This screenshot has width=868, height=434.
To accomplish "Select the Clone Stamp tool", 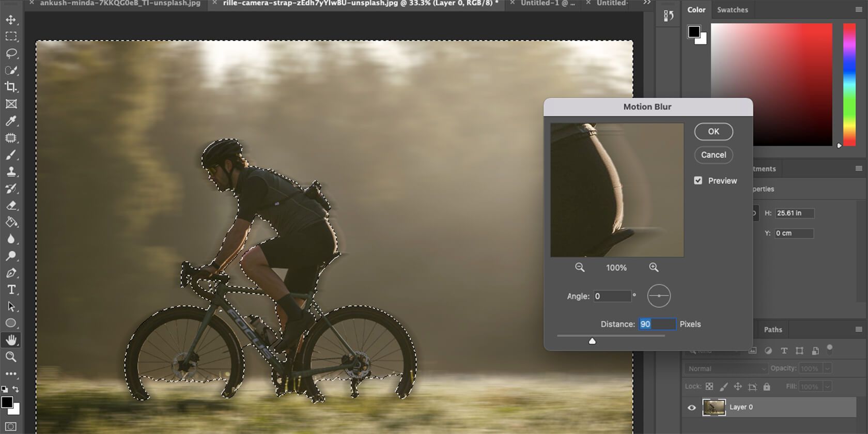I will [x=11, y=172].
